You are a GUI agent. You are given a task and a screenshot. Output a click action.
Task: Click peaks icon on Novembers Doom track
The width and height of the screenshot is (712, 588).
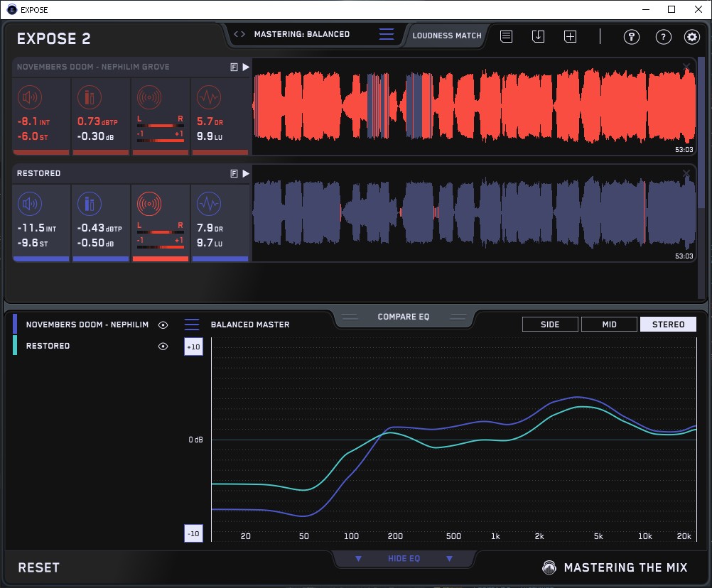pos(90,97)
